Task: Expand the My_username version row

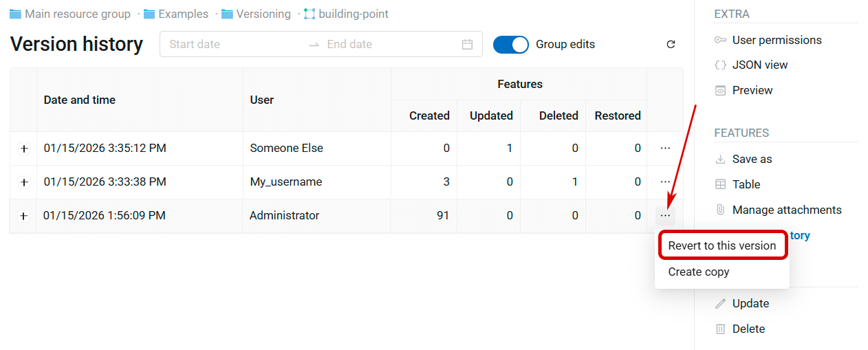Action: (x=24, y=182)
